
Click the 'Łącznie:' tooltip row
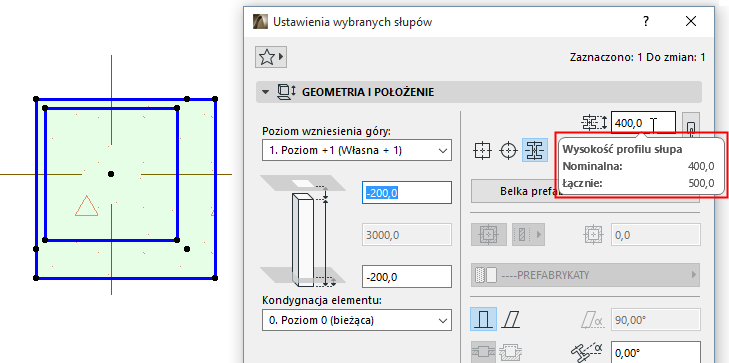[639, 183]
